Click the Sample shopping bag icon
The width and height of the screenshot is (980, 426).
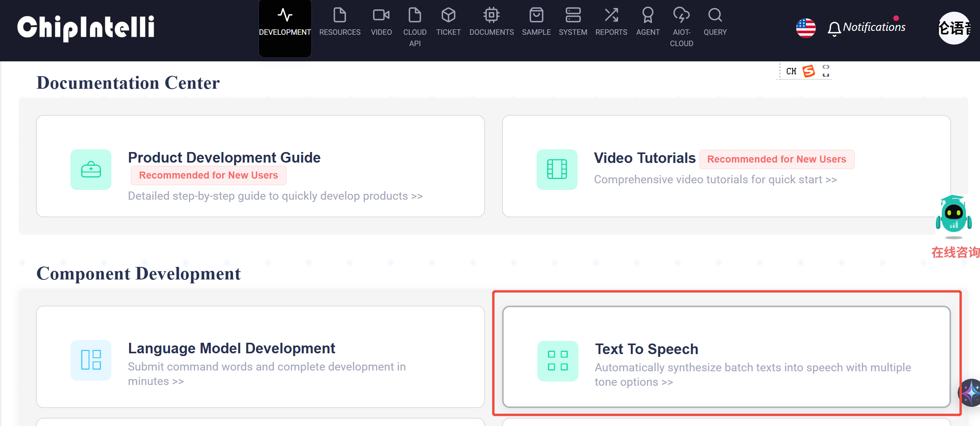[x=536, y=16]
